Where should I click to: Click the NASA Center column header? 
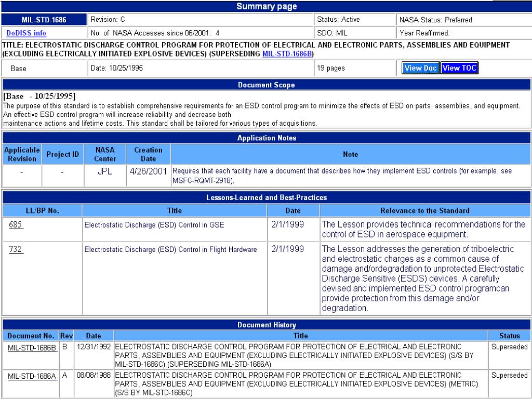[x=105, y=154]
